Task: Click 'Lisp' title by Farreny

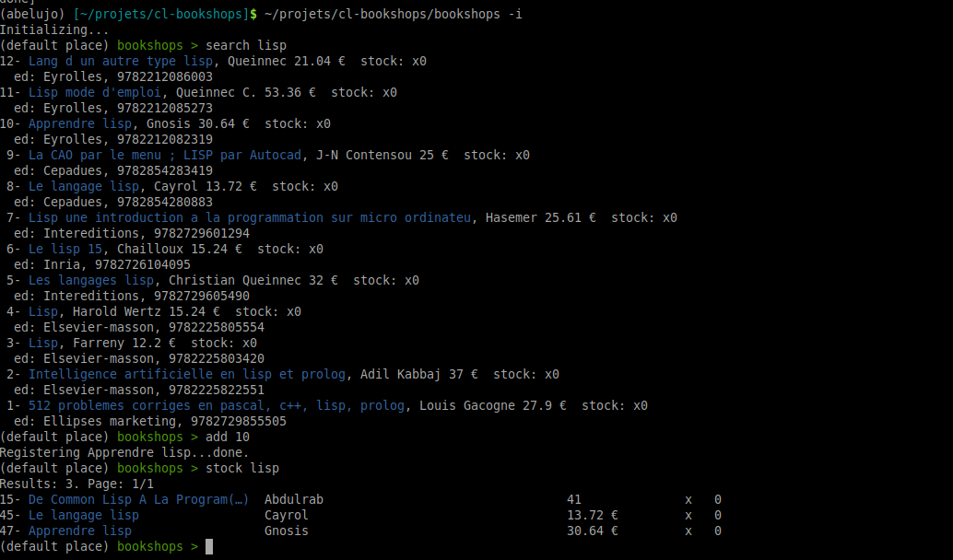Action: [x=43, y=344]
